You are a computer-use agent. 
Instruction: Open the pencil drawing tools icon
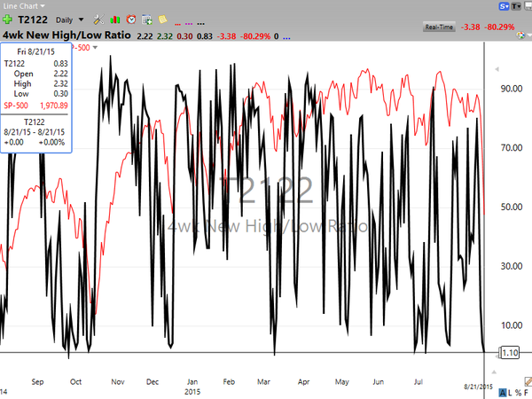point(528,381)
